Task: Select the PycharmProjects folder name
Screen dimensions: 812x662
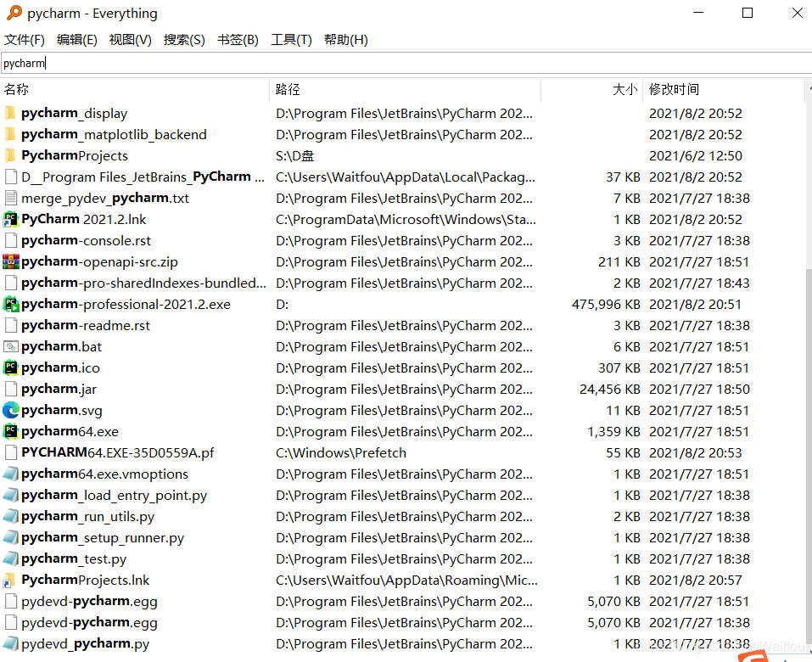Action: (75, 156)
